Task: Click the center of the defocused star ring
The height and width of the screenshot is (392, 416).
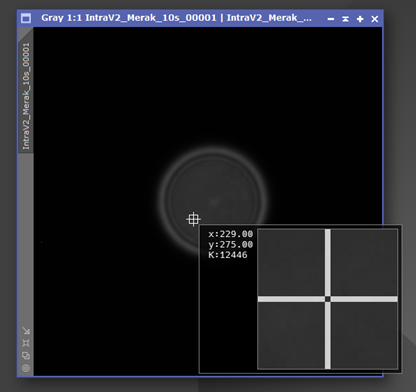Action: point(213,201)
